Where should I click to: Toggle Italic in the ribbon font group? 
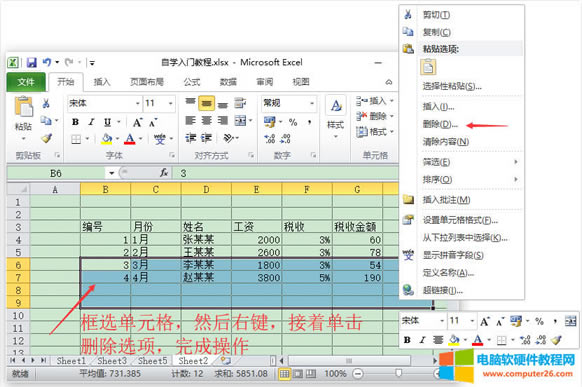coord(91,122)
